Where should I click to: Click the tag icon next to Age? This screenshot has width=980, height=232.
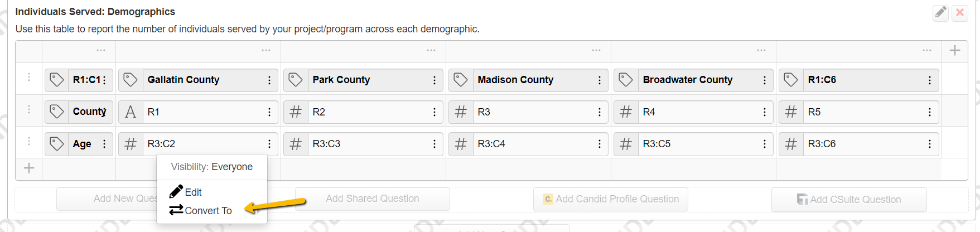(x=57, y=144)
